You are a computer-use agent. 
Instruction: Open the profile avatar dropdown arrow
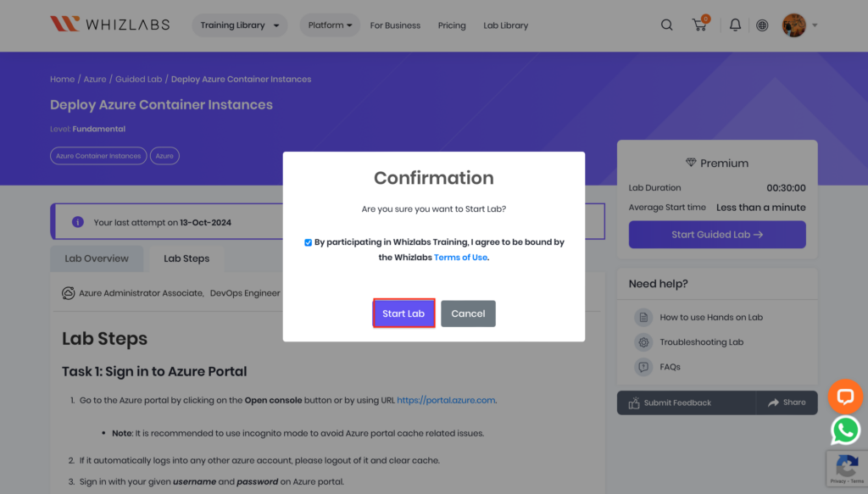tap(815, 25)
